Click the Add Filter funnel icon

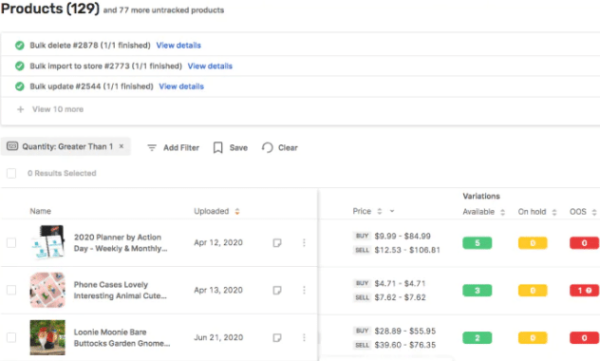click(152, 148)
